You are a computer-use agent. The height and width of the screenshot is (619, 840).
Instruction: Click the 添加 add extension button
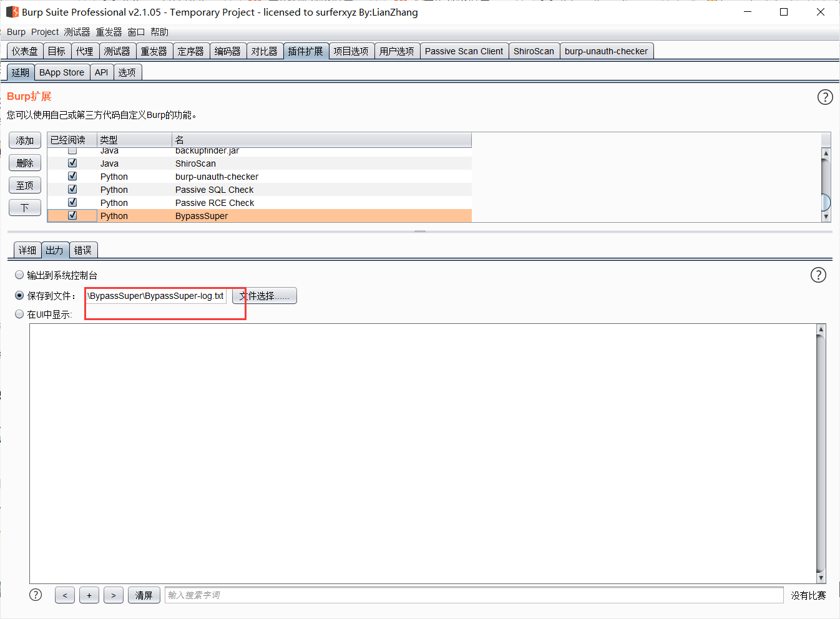[25, 140]
